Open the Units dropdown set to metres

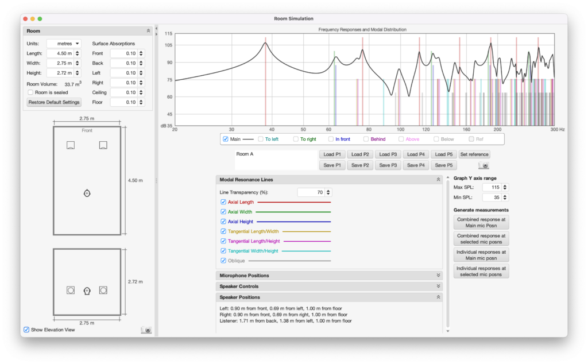pyautogui.click(x=64, y=44)
